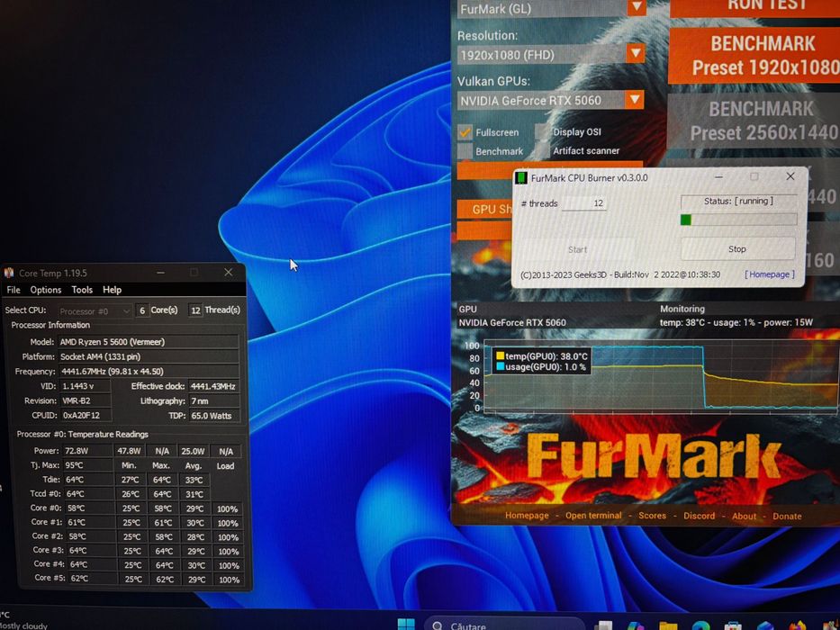Expand the Select CPU Processor #0 dropdown
This screenshot has height=630, width=840.
(x=95, y=310)
